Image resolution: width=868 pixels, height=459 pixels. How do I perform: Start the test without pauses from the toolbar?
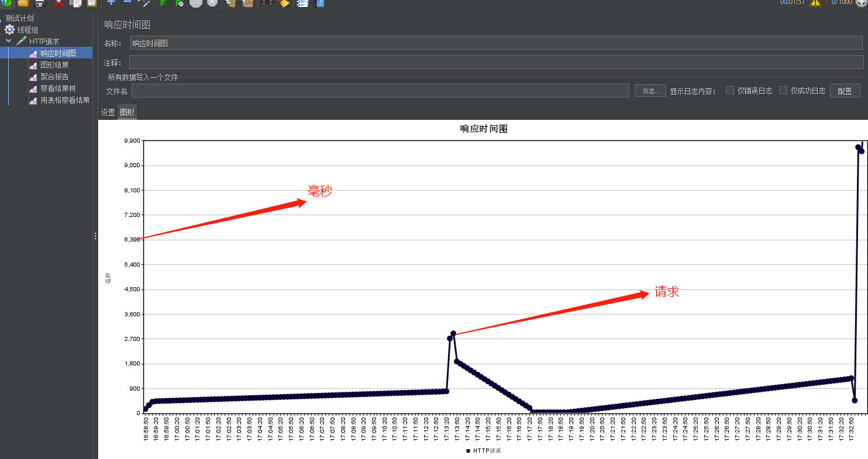point(180,3)
